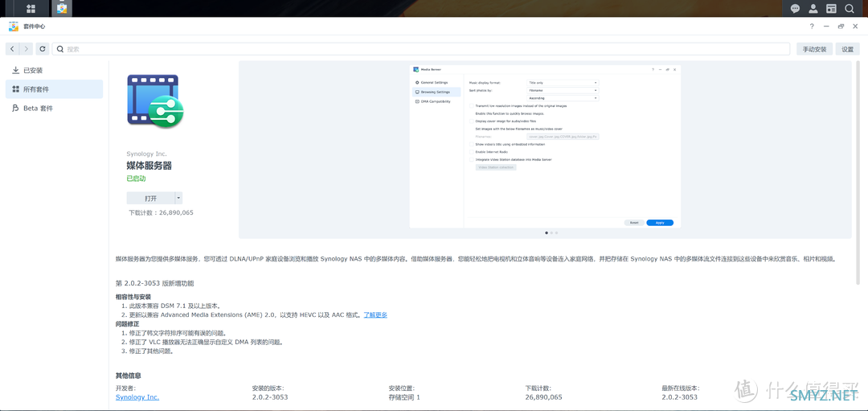Select 已安装 in the sidebar
Image resolution: width=868 pixels, height=411 pixels.
55,70
